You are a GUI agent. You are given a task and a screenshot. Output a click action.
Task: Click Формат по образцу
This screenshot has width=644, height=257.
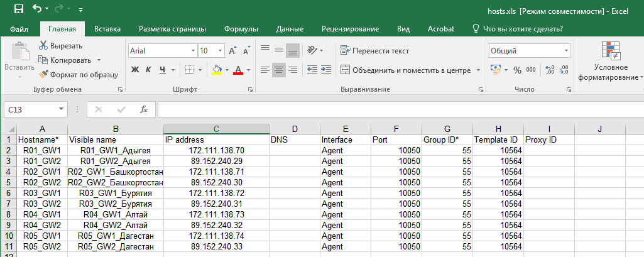(x=79, y=75)
